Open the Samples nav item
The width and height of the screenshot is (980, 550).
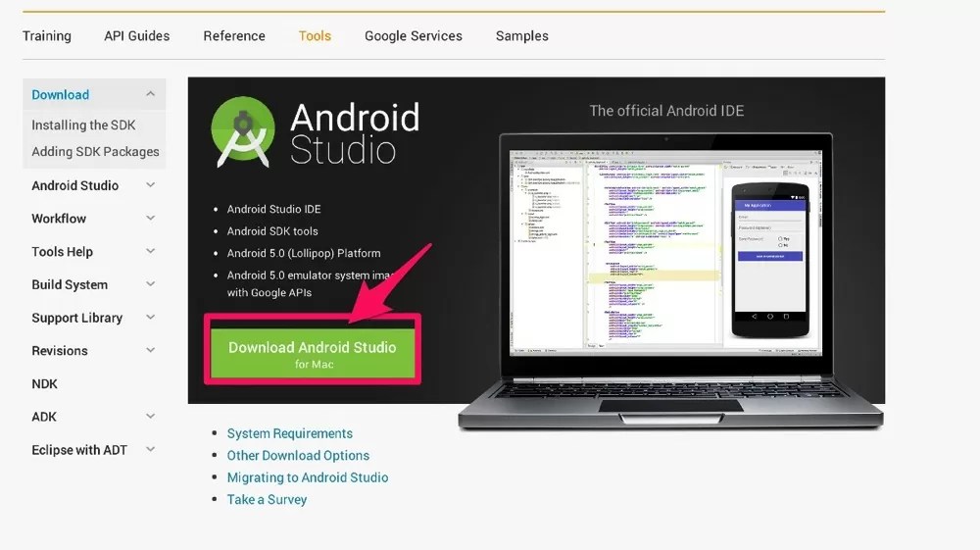pos(522,36)
